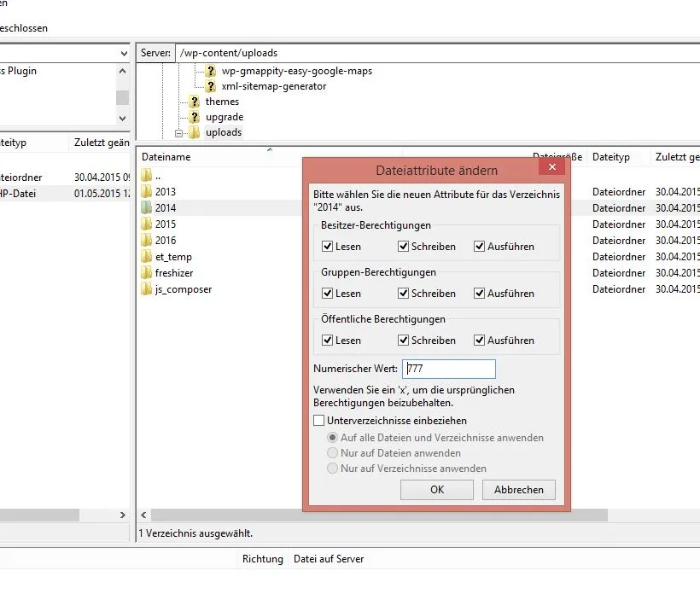Image resolution: width=700 pixels, height=594 pixels.
Task: Select 'Nur auf Dateien anwenden' option
Action: coord(332,453)
